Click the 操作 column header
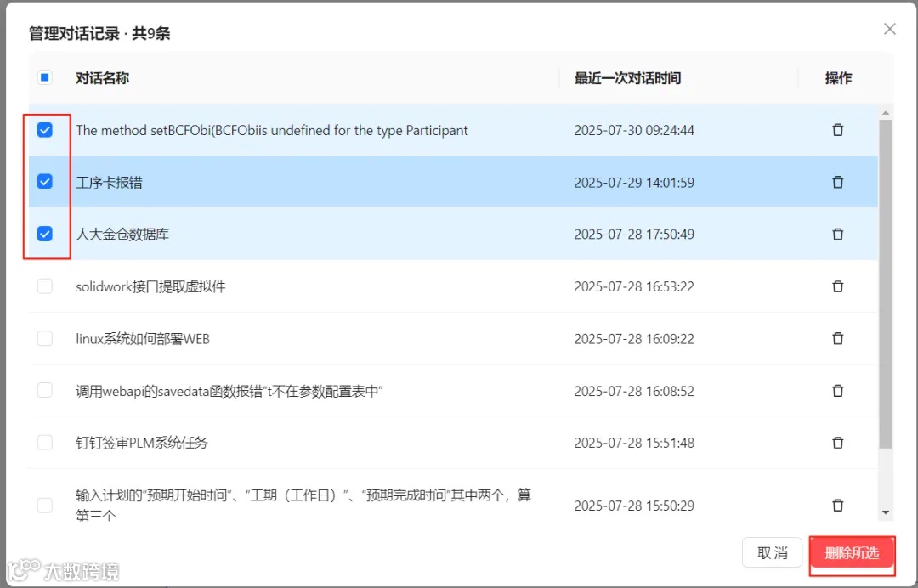Screen dimensions: 918x588 click(838, 78)
